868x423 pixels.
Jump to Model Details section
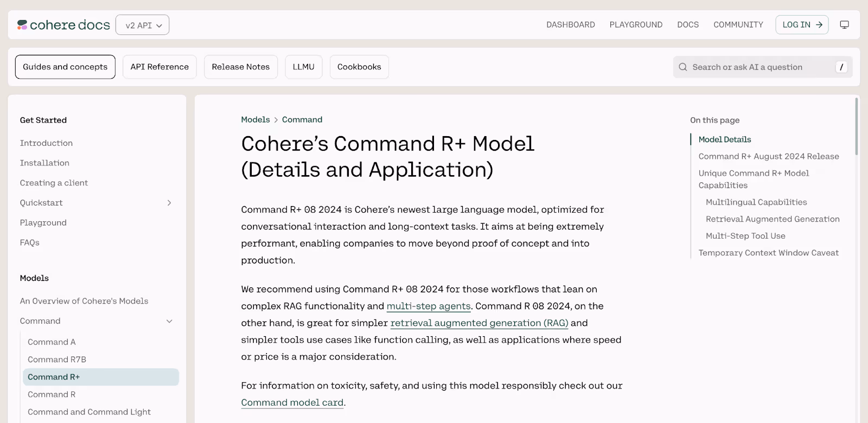(x=725, y=140)
